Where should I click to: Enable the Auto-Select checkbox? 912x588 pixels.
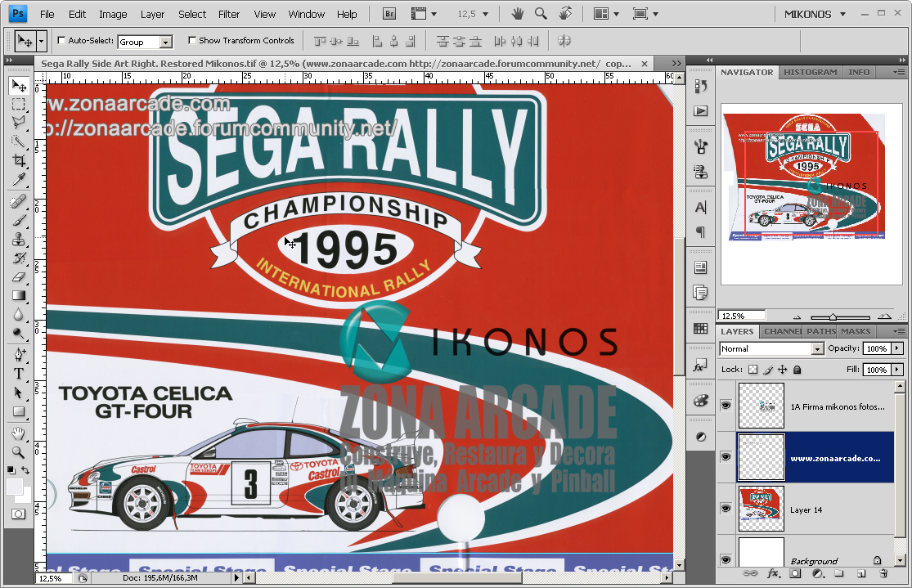61,41
